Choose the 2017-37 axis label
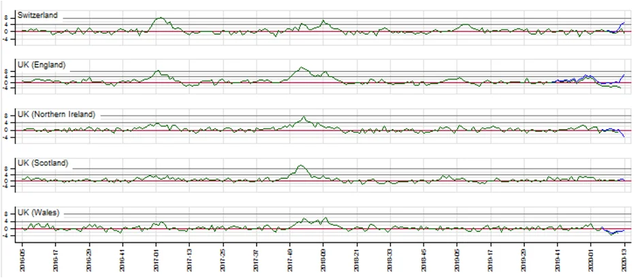 [256, 260]
